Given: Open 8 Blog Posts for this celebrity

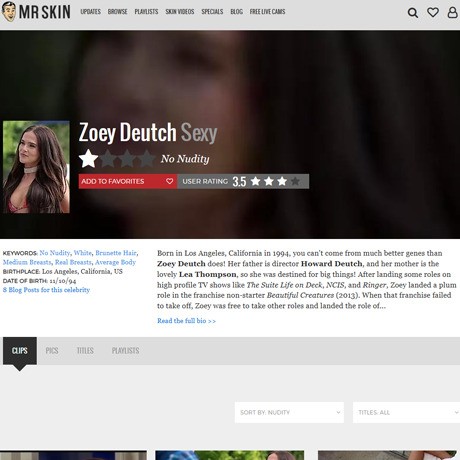Looking at the screenshot, I should point(46,290).
